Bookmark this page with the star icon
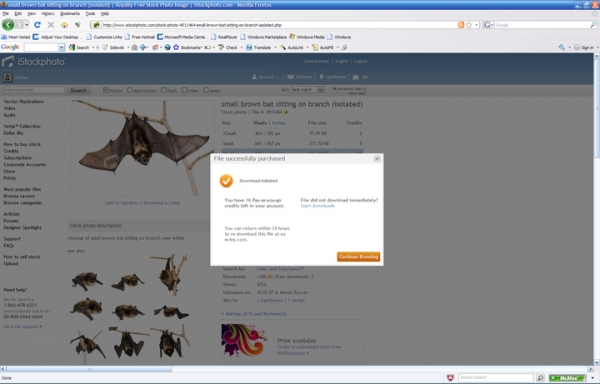This screenshot has height=384, width=600. click(469, 25)
